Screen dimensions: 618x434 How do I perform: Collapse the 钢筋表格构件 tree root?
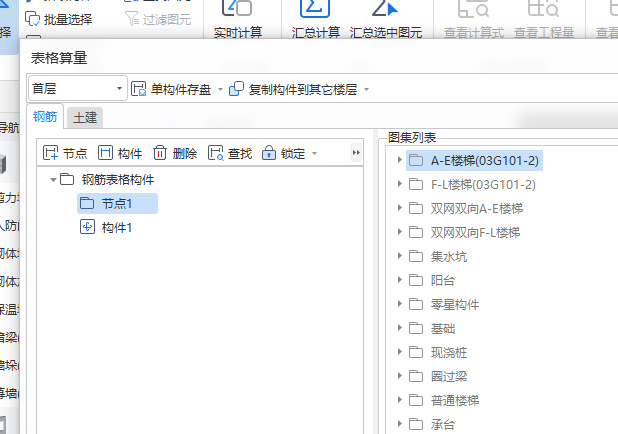[53, 180]
